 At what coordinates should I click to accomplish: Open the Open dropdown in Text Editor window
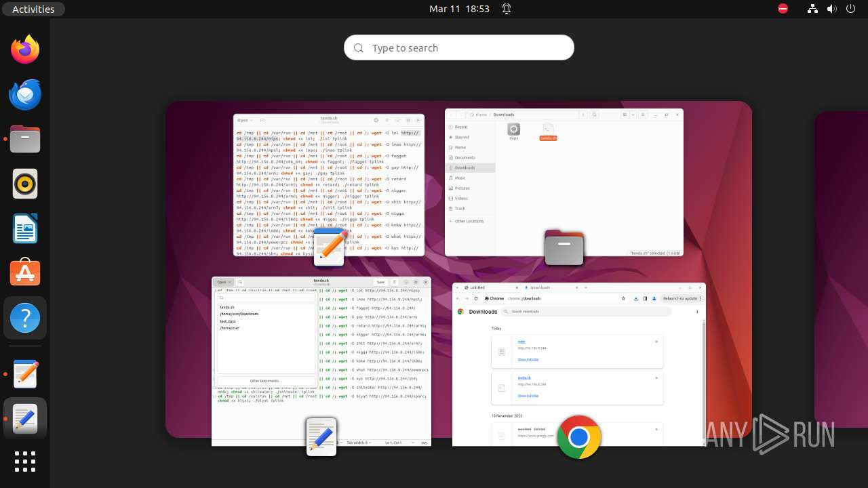[x=244, y=120]
